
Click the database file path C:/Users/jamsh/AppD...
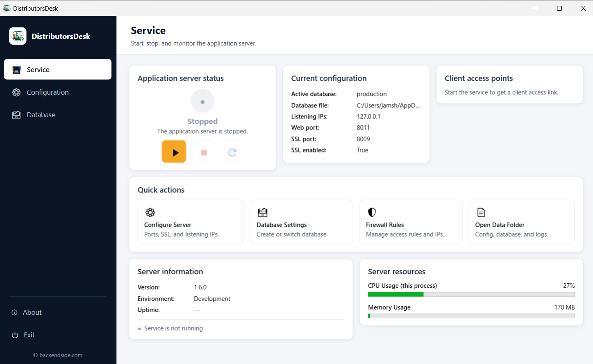pyautogui.click(x=388, y=105)
